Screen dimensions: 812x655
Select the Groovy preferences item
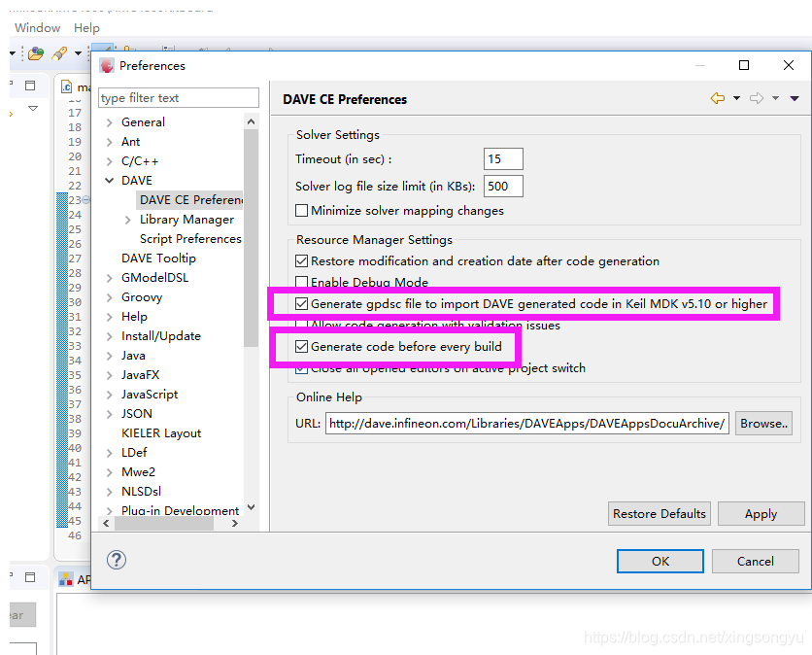click(142, 297)
